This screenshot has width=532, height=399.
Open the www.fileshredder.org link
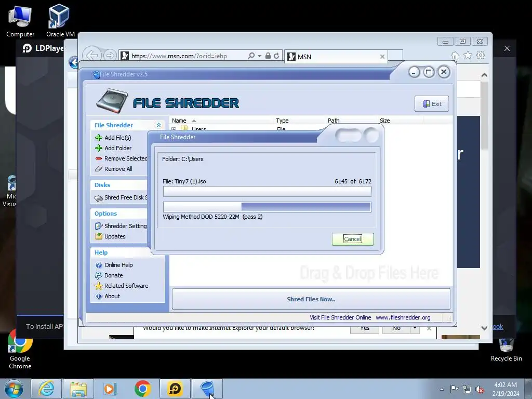(x=403, y=317)
